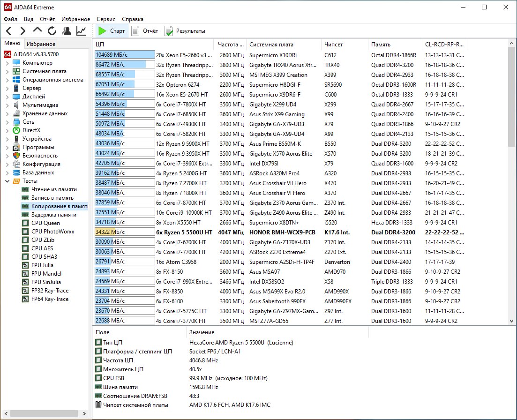
Task: Go forward using the right arrow toolbar icon
Action: [x=23, y=31]
